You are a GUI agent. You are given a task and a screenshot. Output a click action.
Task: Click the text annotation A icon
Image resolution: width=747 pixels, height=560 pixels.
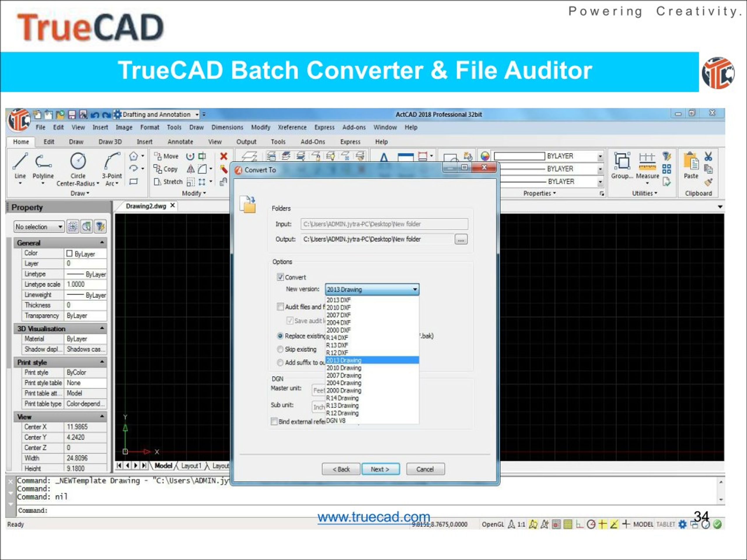click(384, 157)
